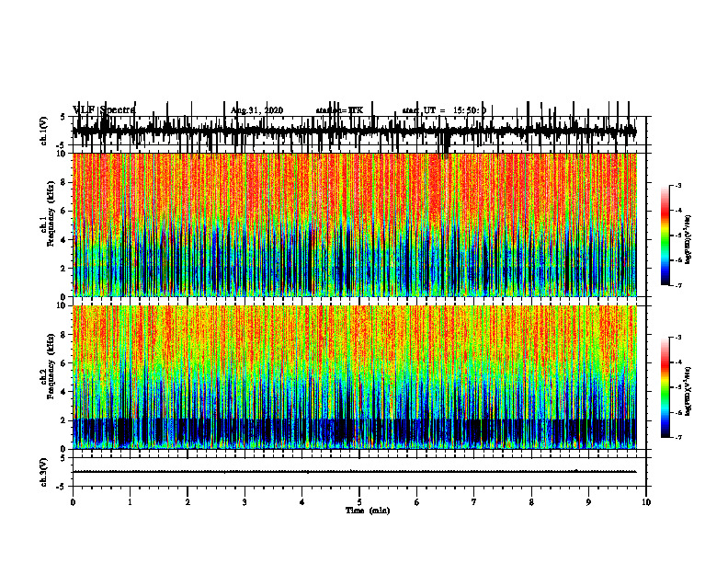Click the "8" kHz tick on ch.2 axis

64,335
